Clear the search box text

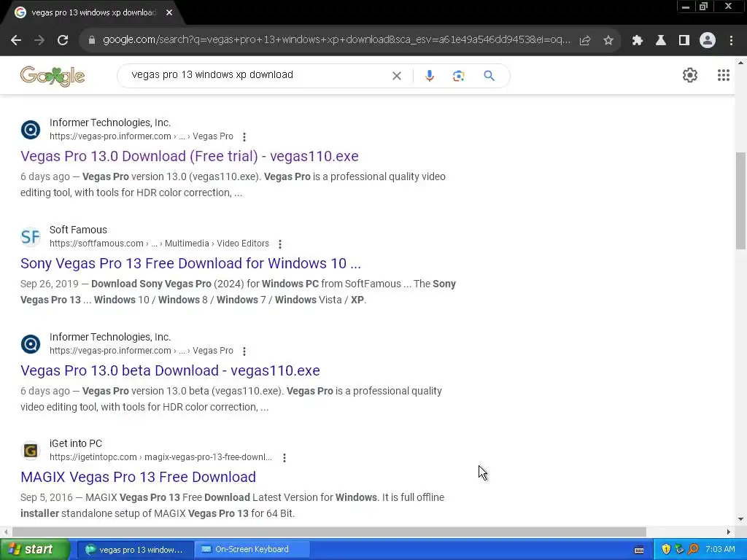coord(396,76)
